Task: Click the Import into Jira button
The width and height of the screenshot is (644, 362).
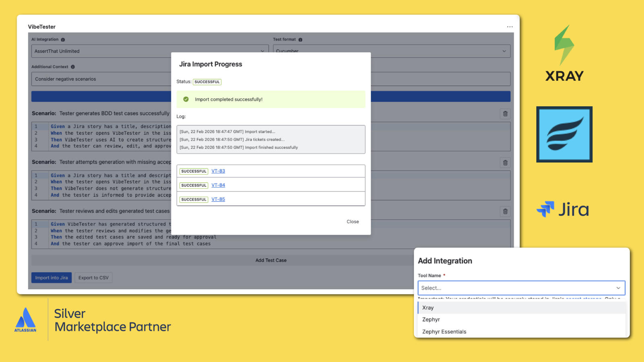Action: (x=51, y=278)
